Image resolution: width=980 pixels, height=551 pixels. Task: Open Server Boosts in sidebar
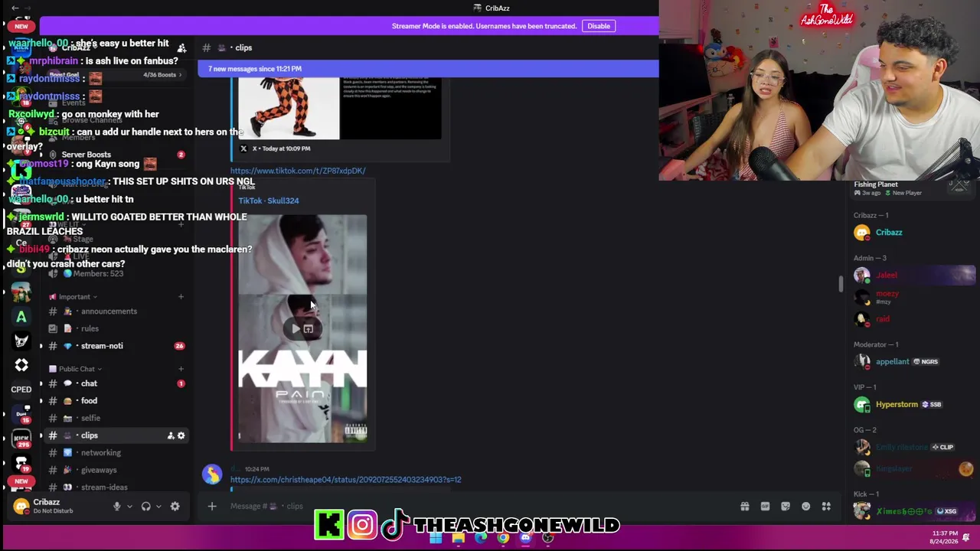tap(87, 155)
